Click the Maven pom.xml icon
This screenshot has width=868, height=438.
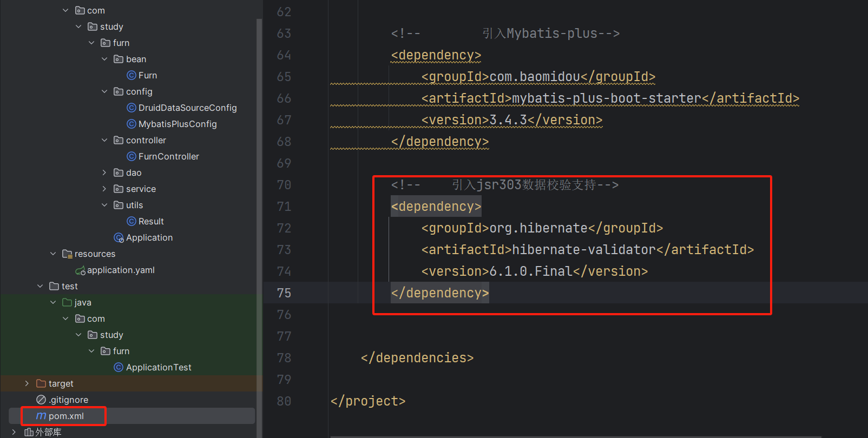(41, 416)
